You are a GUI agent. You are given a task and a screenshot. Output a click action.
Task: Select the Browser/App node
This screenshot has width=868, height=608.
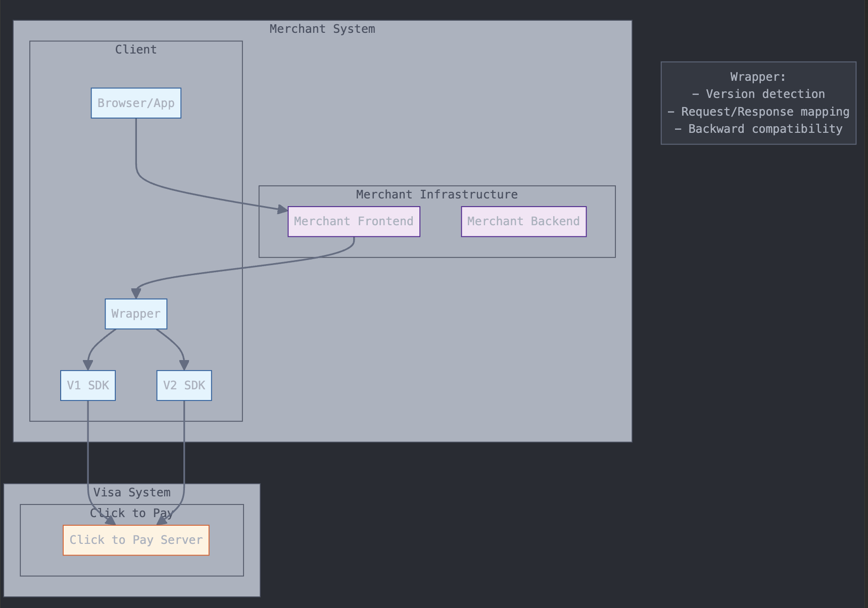[x=135, y=103]
